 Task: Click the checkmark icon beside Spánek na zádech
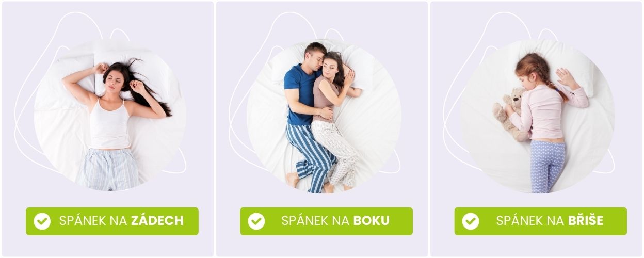point(42,221)
